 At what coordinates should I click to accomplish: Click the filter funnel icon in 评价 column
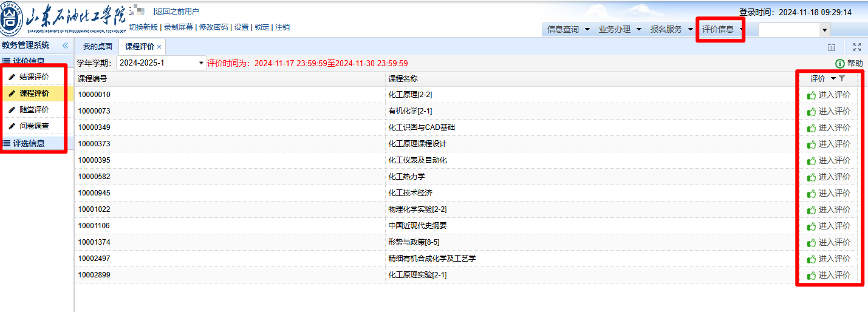coord(842,78)
